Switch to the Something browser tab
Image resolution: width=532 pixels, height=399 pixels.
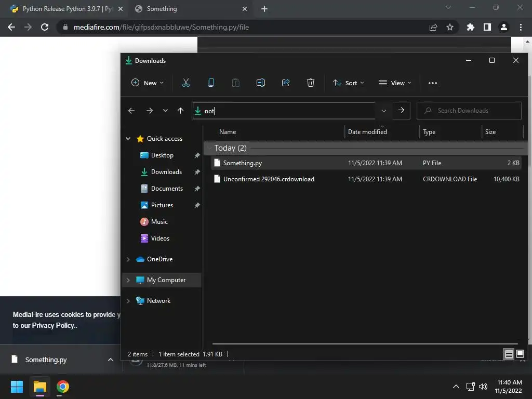click(162, 9)
